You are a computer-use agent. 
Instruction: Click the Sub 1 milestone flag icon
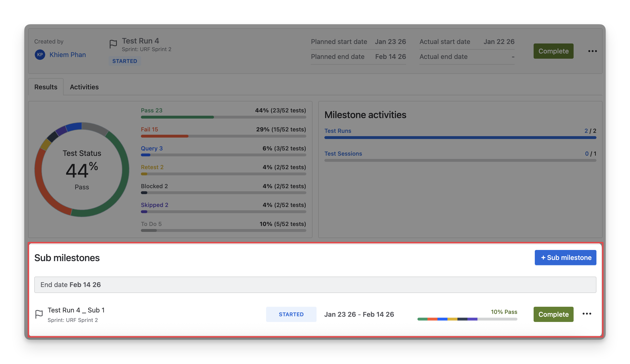(x=39, y=314)
